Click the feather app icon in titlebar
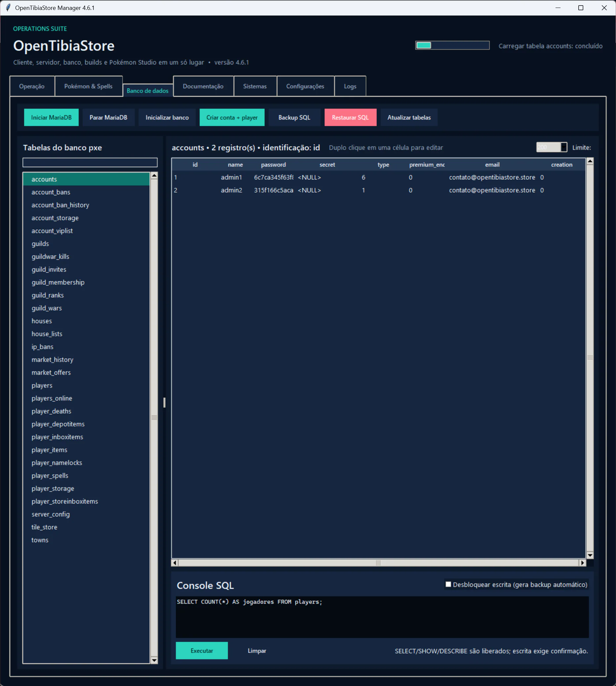This screenshot has height=686, width=616. [8, 8]
